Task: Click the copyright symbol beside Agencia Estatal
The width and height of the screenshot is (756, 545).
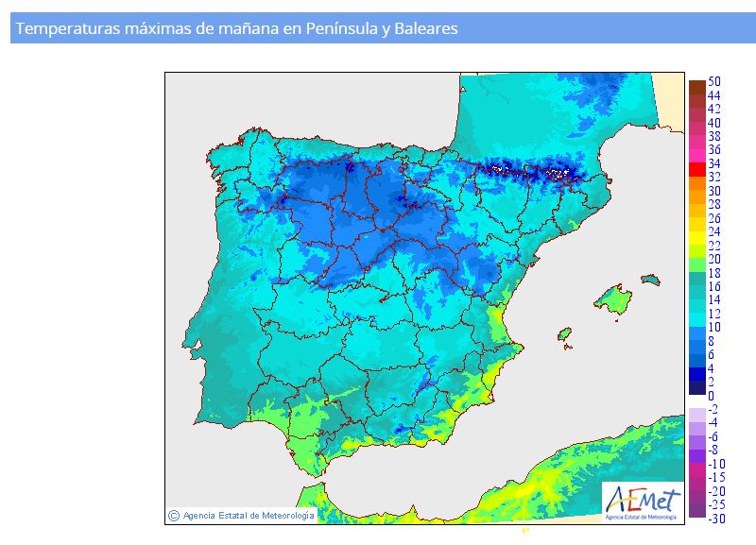Action: (173, 516)
